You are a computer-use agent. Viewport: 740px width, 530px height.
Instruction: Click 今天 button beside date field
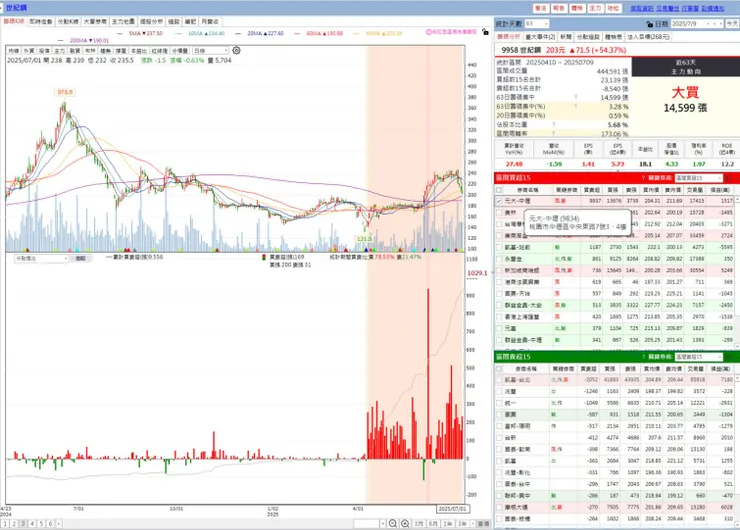click(732, 24)
